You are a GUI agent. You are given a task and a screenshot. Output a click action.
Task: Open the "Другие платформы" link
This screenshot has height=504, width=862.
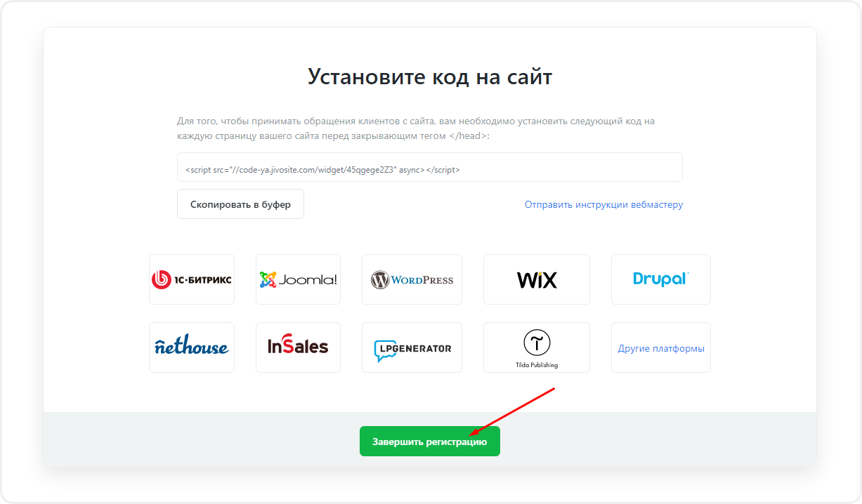[661, 348]
